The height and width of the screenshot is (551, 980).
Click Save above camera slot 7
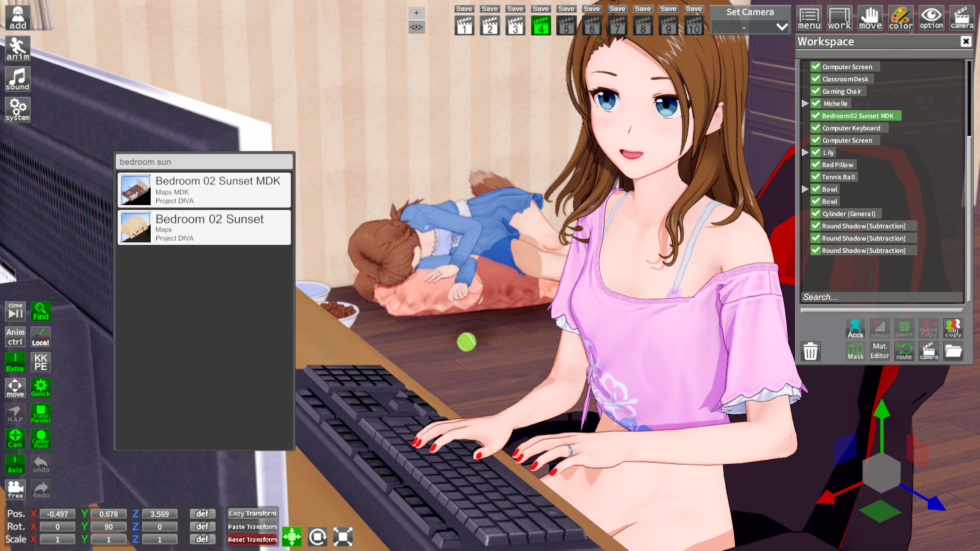[617, 9]
